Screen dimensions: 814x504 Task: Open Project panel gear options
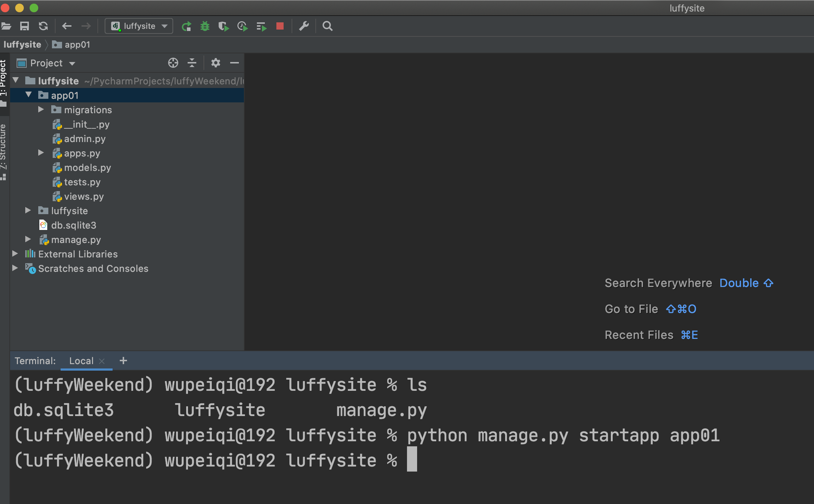(215, 63)
